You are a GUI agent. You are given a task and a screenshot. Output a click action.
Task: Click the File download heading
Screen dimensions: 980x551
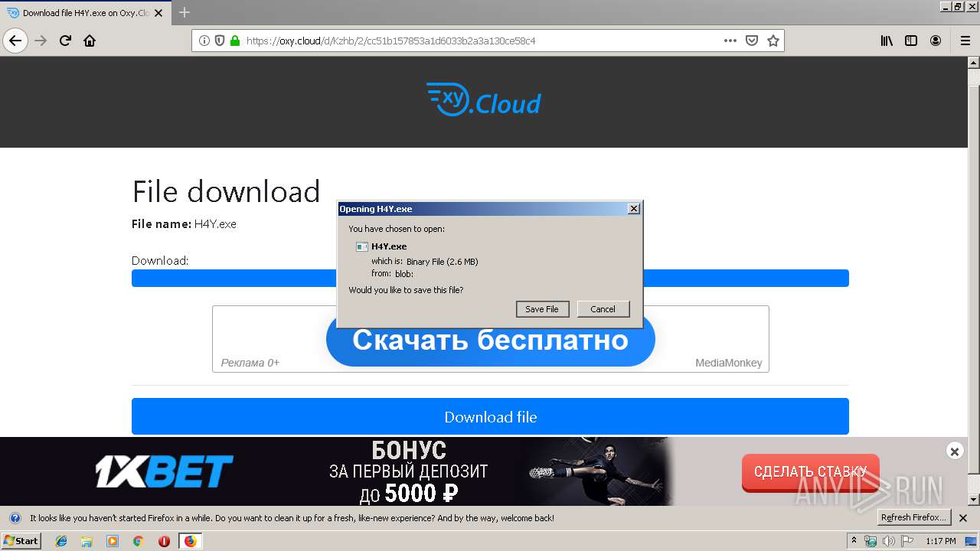226,191
